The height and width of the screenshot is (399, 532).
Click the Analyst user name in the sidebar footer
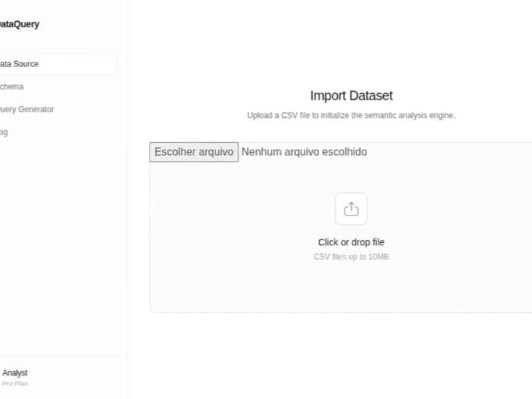(15, 373)
